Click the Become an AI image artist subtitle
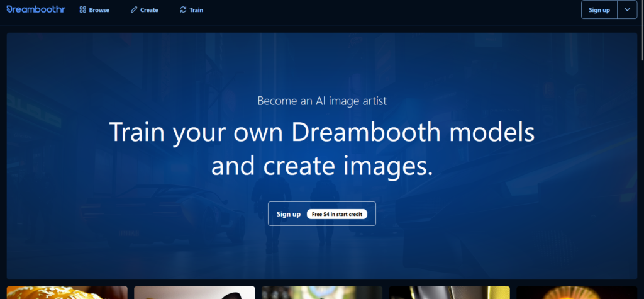Image resolution: width=644 pixels, height=299 pixels. 322,100
